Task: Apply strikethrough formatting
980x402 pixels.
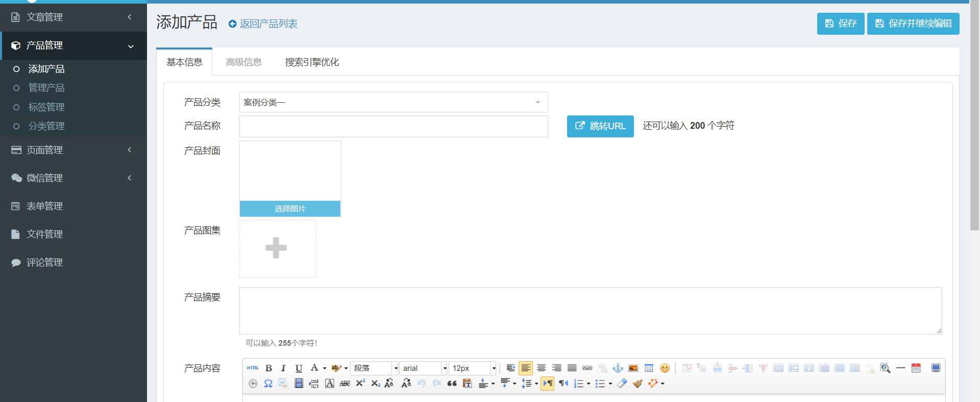Action: point(345,383)
